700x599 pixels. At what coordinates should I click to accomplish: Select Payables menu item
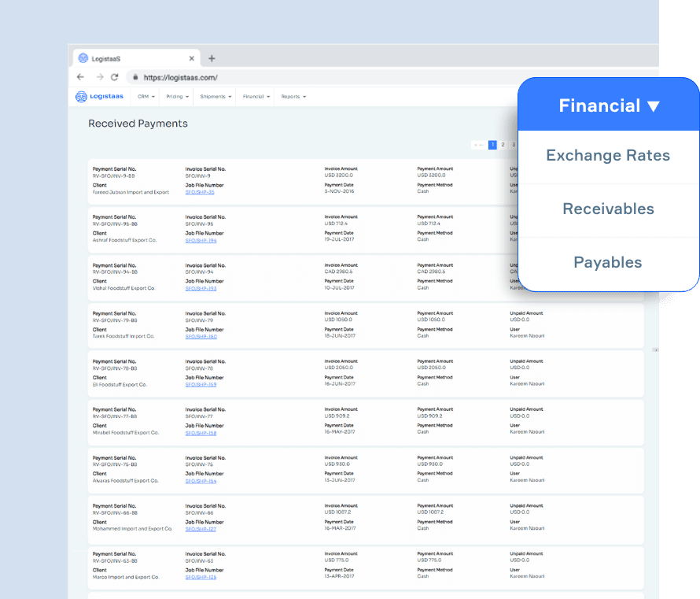[608, 262]
